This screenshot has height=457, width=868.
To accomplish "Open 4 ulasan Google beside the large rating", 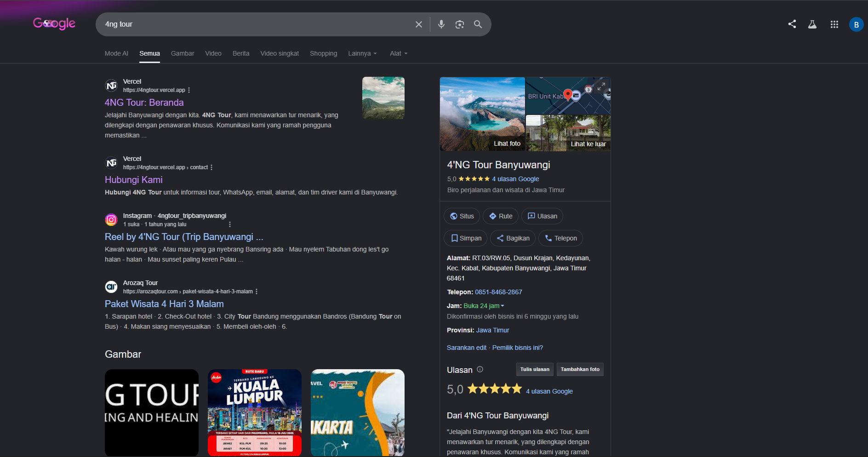I will coord(549,391).
